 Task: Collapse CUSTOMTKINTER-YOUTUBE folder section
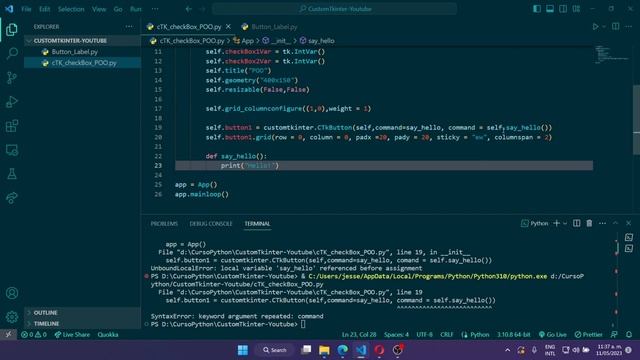coord(82,41)
